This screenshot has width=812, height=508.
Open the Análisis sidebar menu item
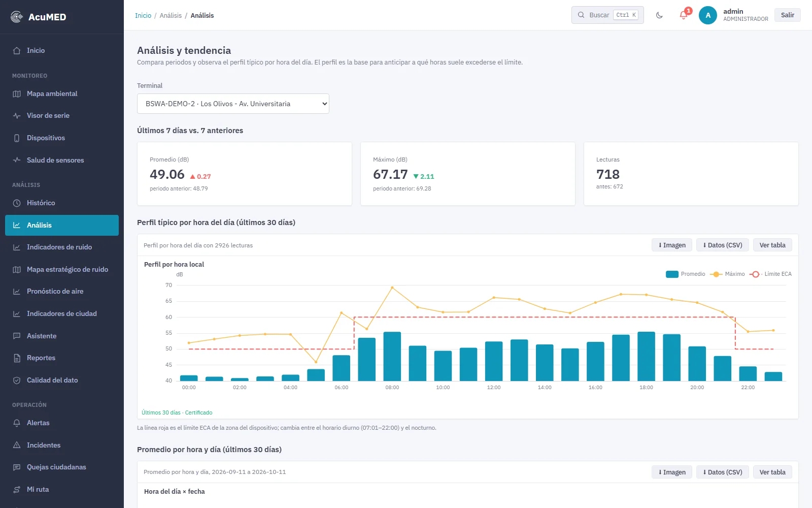pos(62,225)
